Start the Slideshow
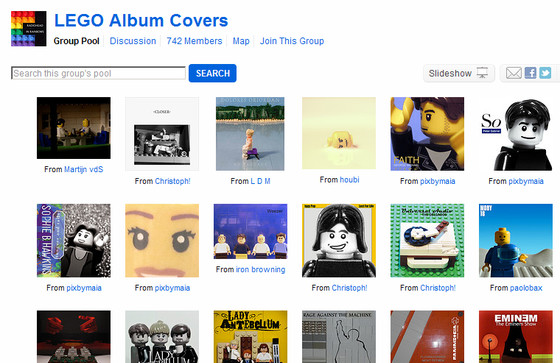 pos(459,73)
